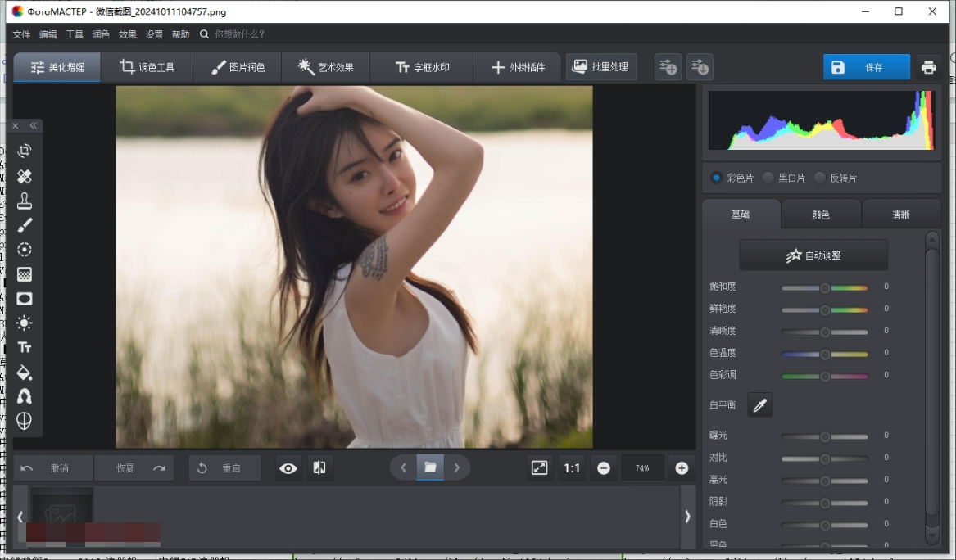The height and width of the screenshot is (560, 956).
Task: Click the 饱和度 slider handle
Action: point(825,287)
